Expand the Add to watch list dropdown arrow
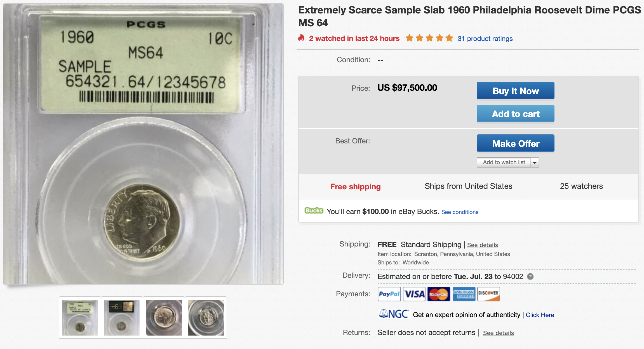The image size is (644, 349). pyautogui.click(x=535, y=162)
